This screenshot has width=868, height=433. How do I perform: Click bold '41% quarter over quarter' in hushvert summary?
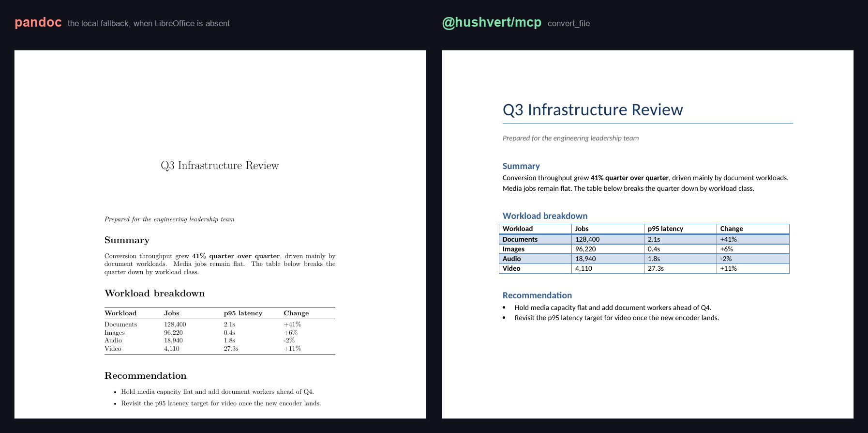click(x=629, y=178)
